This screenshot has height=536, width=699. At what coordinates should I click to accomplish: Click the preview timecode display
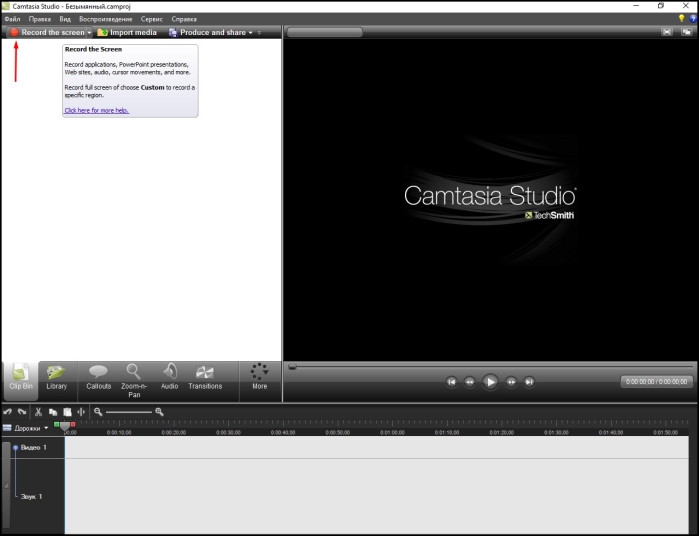(x=656, y=382)
